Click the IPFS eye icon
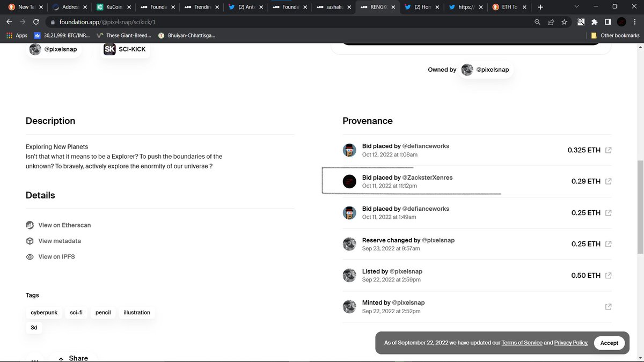The width and height of the screenshot is (644, 362). coord(30,257)
